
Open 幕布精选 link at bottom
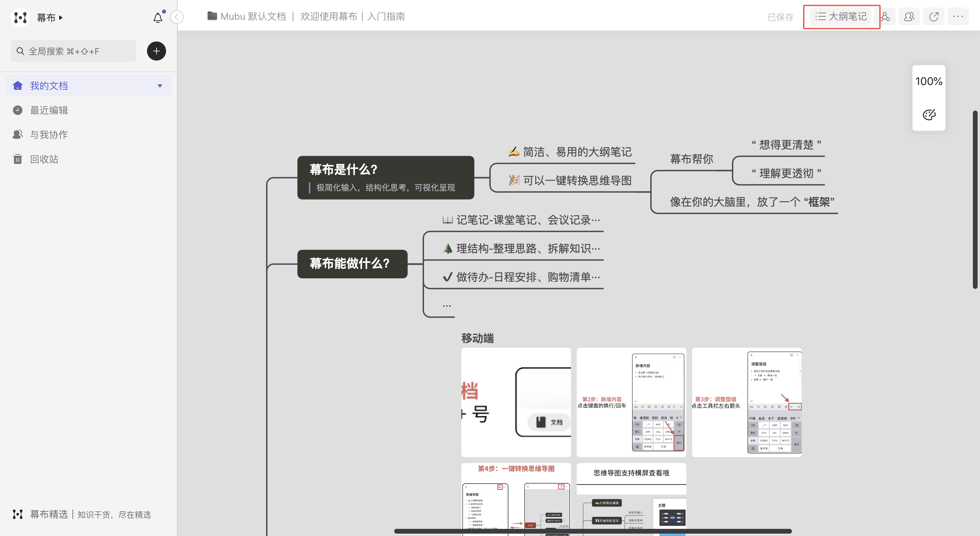[x=81, y=514]
